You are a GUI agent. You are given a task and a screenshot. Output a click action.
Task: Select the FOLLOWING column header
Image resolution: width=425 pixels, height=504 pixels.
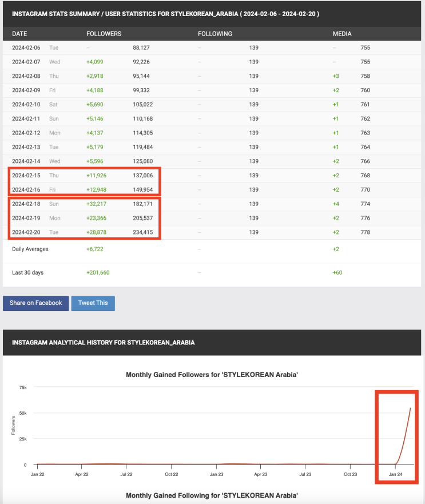tap(215, 34)
